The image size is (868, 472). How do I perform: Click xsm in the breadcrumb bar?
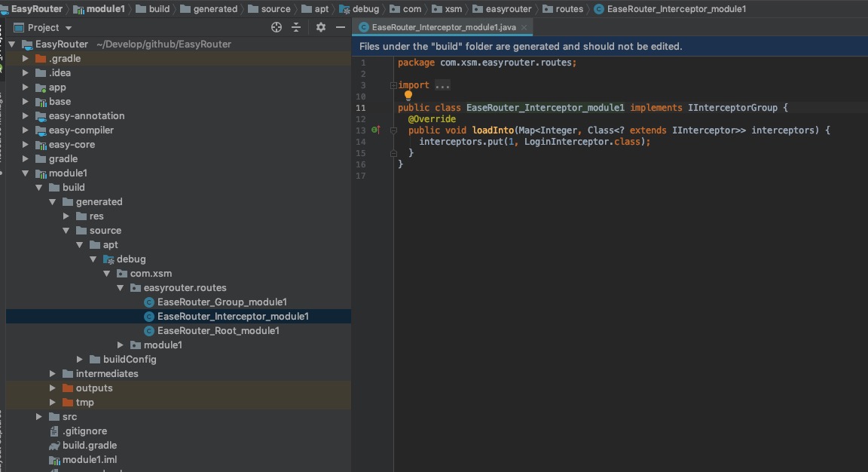click(x=454, y=9)
